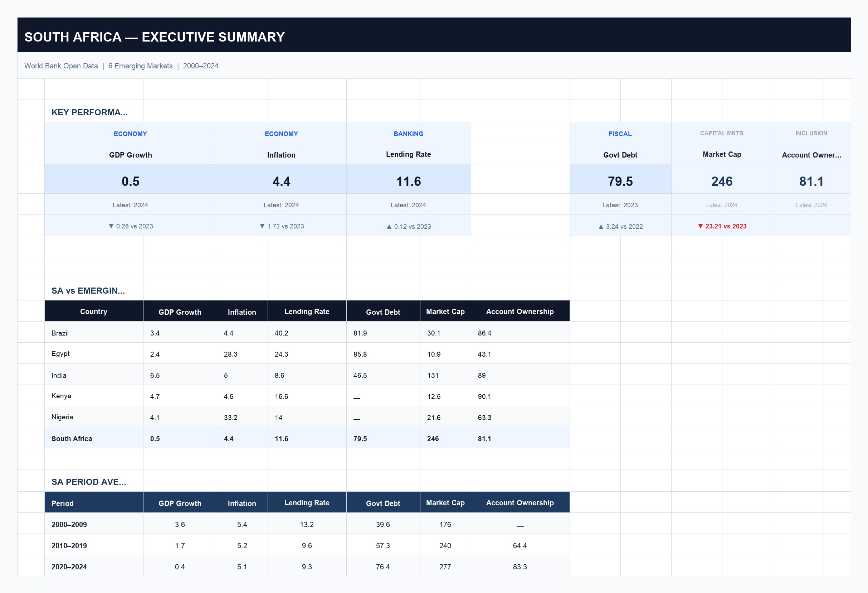Select the 2000–2009 period row label
Viewport: 868px width, 593px height.
click(x=69, y=525)
